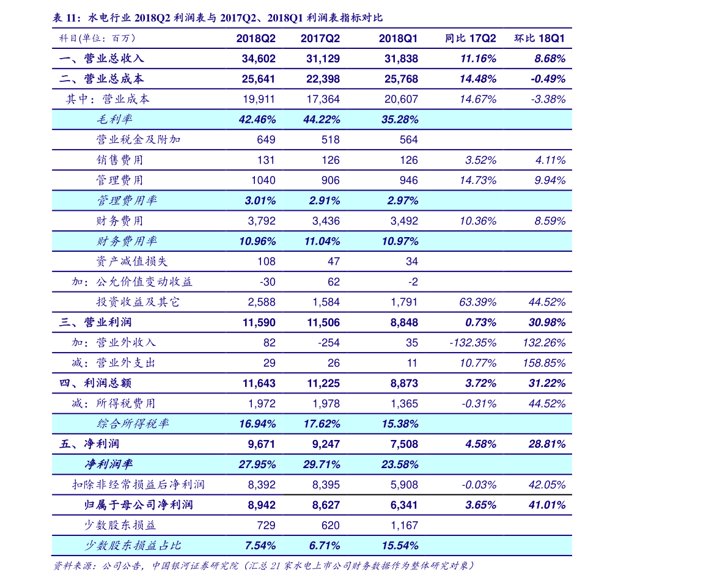728x583 pixels.
Task: Click the 2017Q2 column header
Action: pos(320,38)
